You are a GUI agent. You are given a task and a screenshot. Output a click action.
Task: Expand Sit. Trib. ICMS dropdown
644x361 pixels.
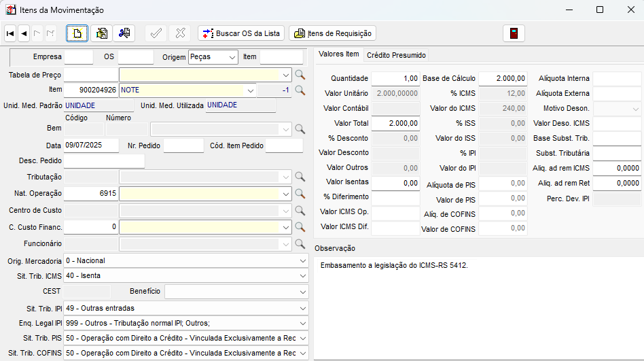[x=303, y=276]
